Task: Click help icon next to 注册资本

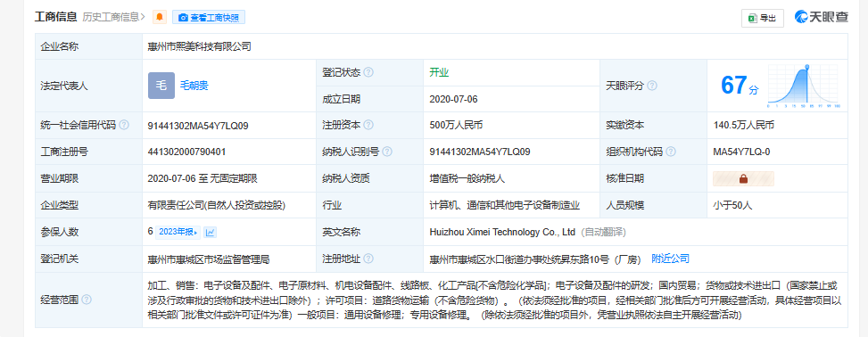Action: [368, 125]
